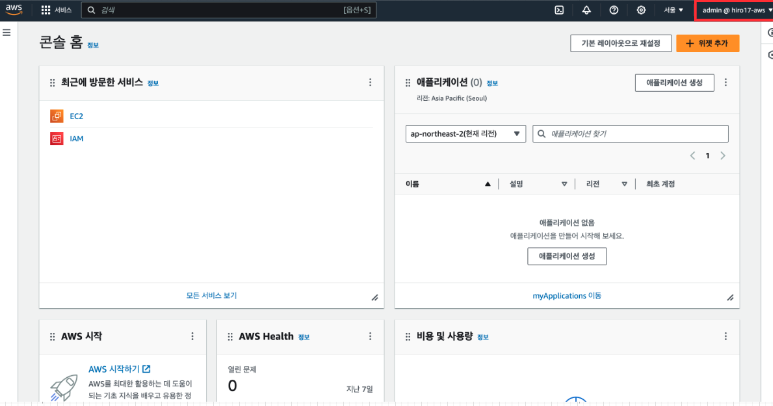This screenshot has width=773, height=406.
Task: Click resize handle of Recently visited widget
Action: [x=375, y=297]
